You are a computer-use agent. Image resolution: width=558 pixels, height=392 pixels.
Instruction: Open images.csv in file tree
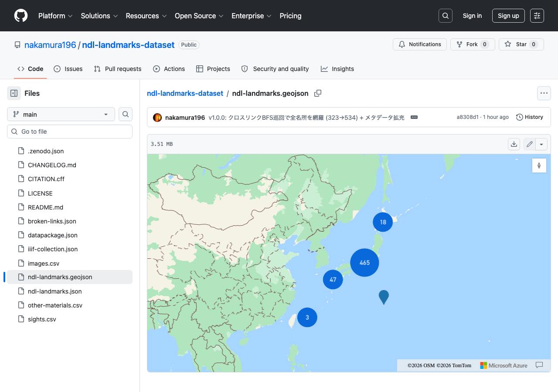click(70, 264)
